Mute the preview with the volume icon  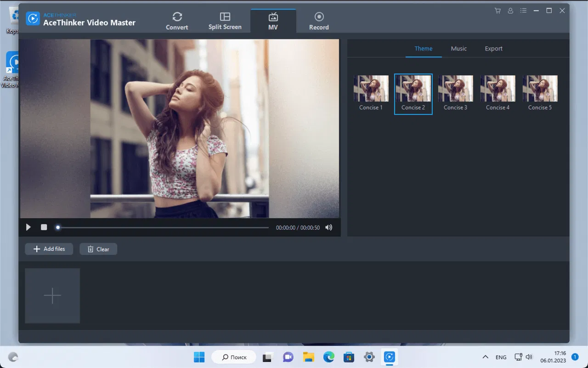pos(329,227)
